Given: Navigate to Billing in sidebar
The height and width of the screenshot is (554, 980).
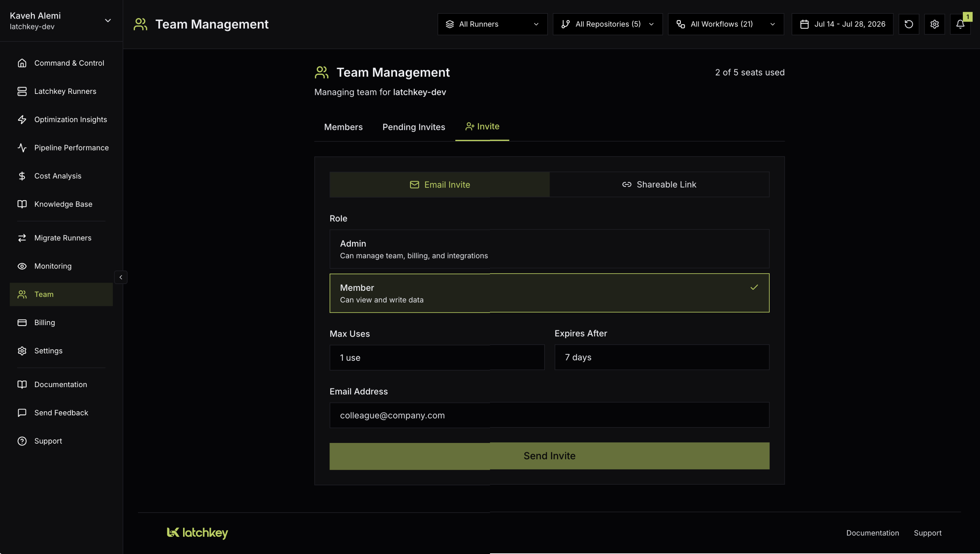Looking at the screenshot, I should click(x=61, y=322).
